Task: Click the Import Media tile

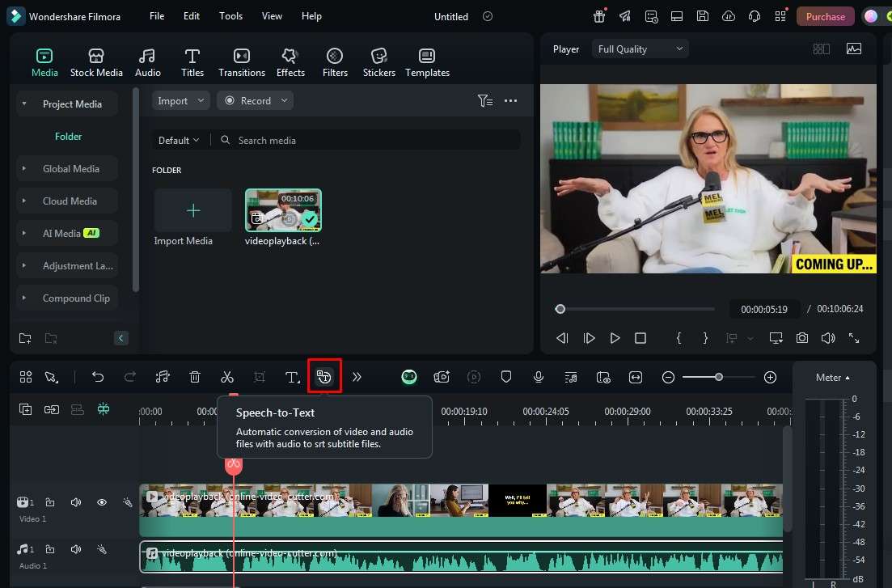Action: click(192, 210)
